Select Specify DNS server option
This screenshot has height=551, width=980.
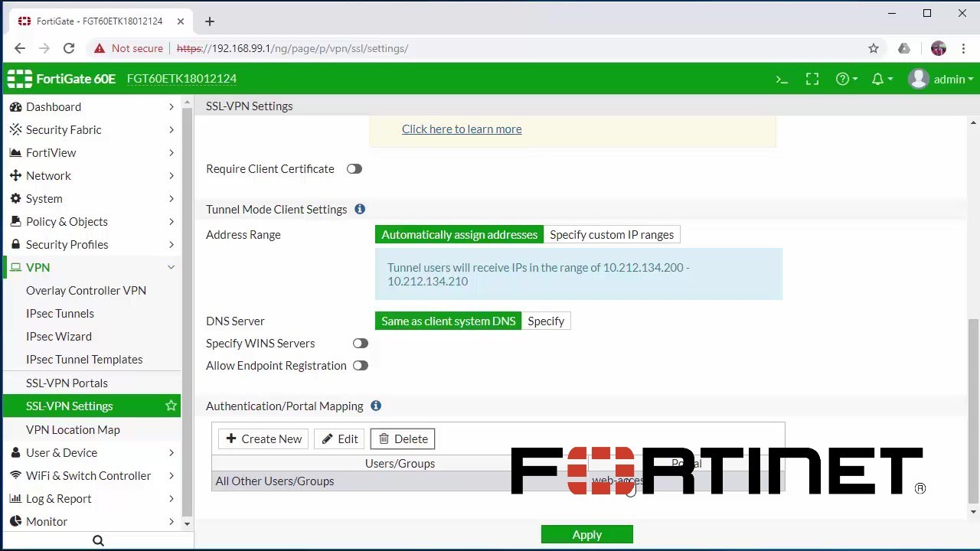pos(546,321)
